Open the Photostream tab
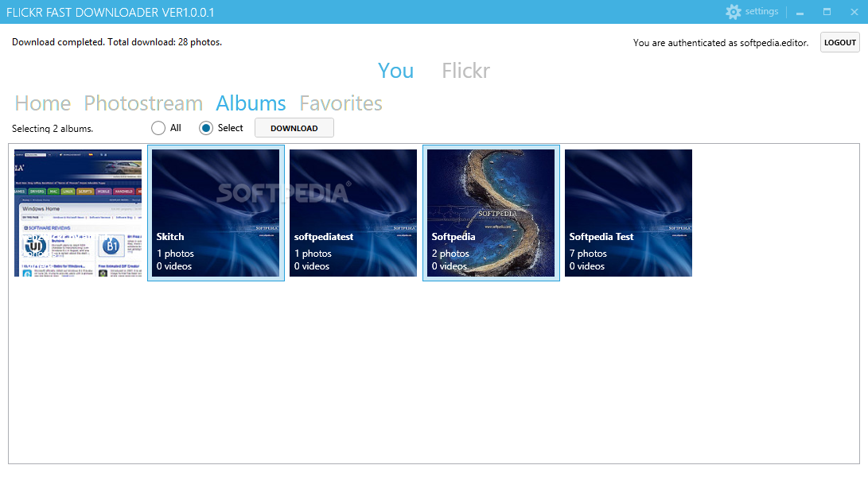This screenshot has width=868, height=496. (x=143, y=103)
